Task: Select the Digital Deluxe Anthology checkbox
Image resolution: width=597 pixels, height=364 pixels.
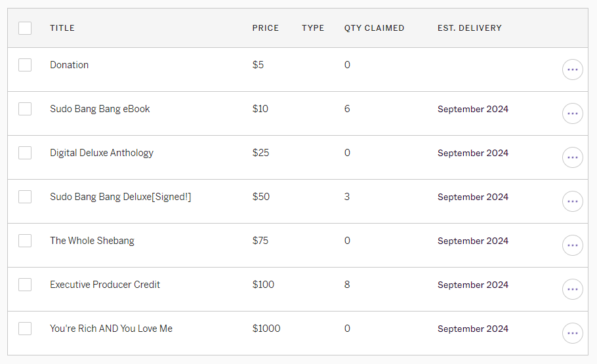Action: (25, 153)
